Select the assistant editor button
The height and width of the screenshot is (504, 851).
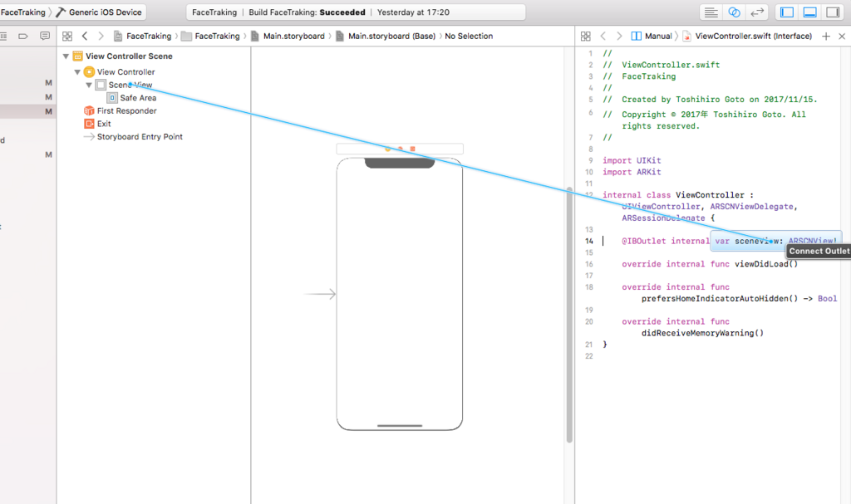click(734, 12)
